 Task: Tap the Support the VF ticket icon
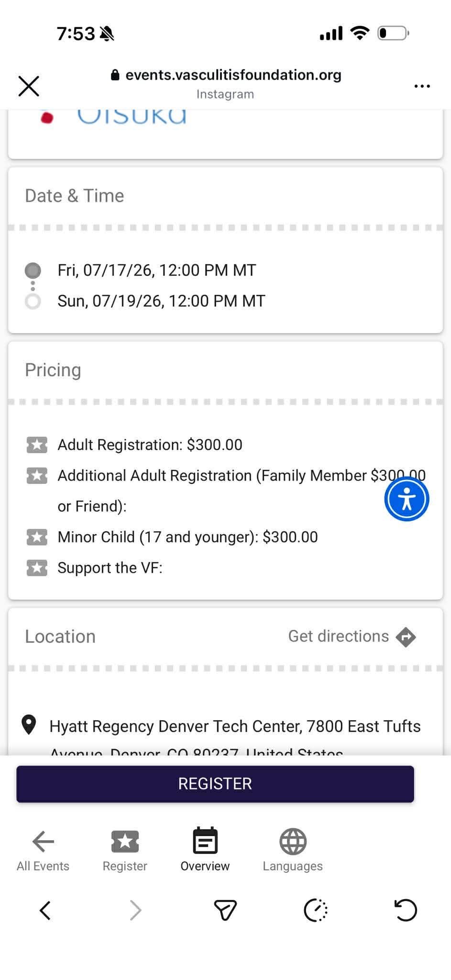point(37,568)
